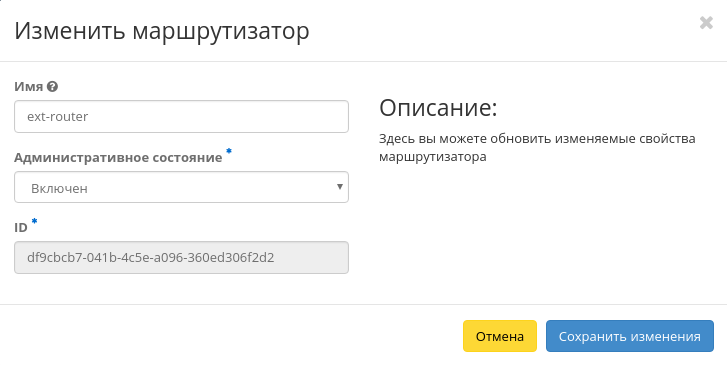Click the word маршрутизатор in the dialog title
Screen dimensions: 727x365
pyautogui.click(x=221, y=32)
